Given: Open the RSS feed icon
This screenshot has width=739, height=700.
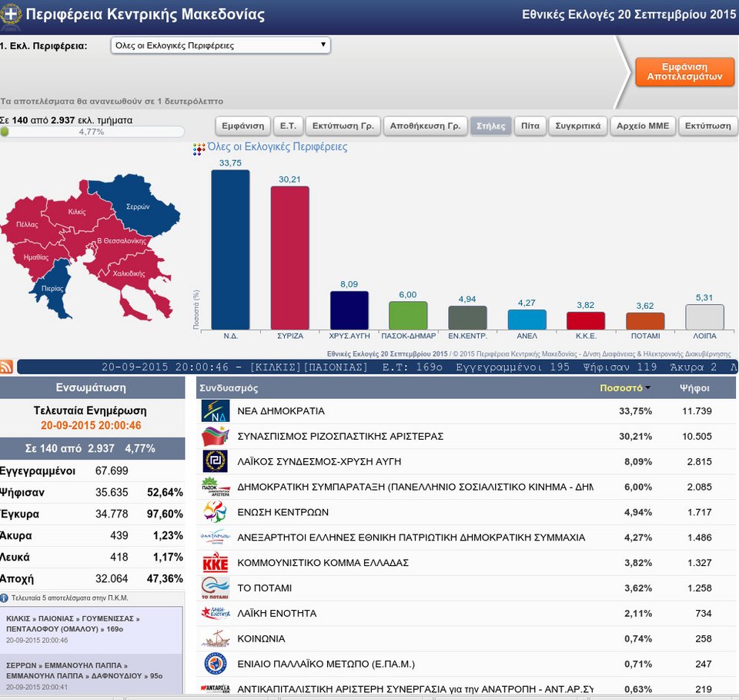Looking at the screenshot, I should [7, 367].
